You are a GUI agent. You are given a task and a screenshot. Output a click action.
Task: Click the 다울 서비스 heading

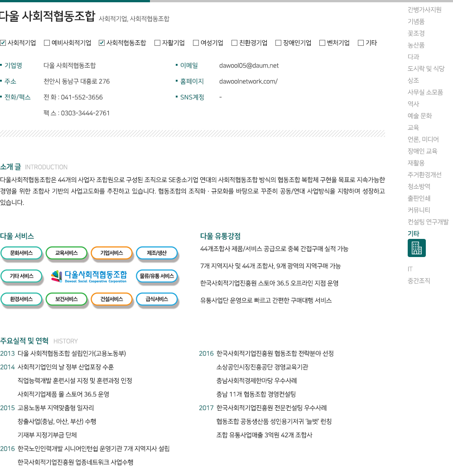pyautogui.click(x=17, y=236)
